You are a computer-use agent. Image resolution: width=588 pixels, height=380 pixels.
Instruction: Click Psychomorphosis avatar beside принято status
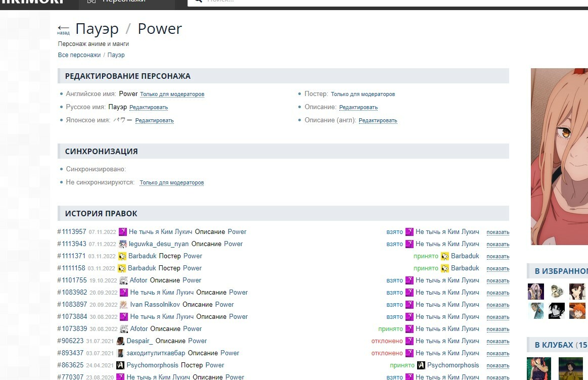(x=421, y=365)
